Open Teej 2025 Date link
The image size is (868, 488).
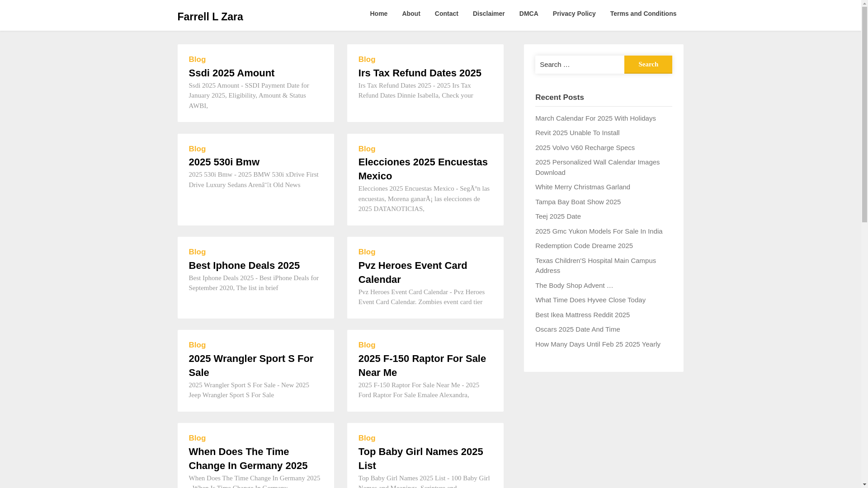pyautogui.click(x=558, y=216)
